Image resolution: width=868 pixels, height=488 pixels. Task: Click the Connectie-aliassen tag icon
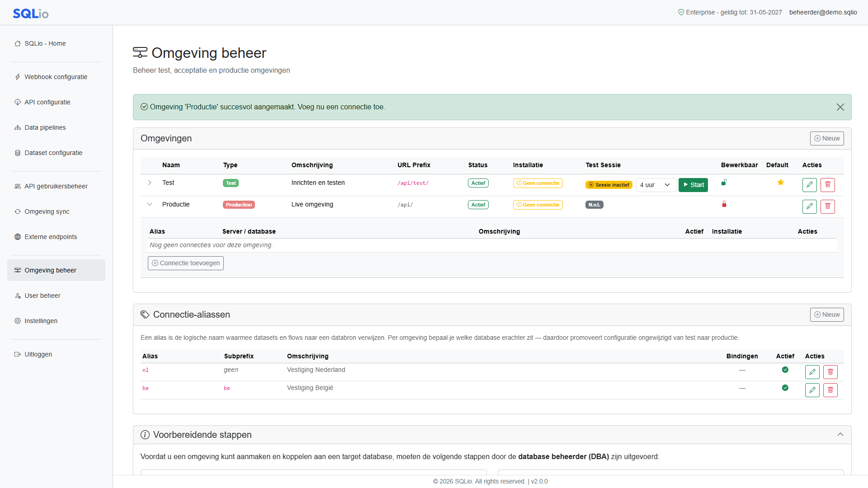(x=145, y=314)
